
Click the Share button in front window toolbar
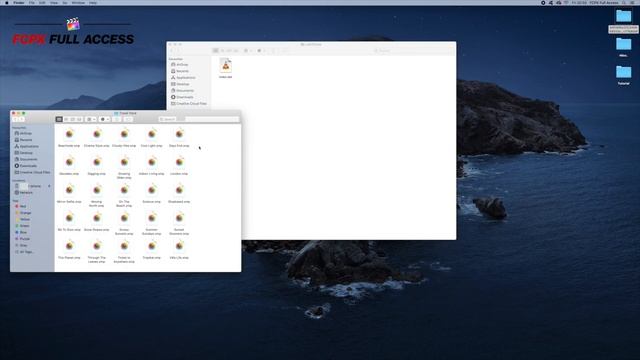click(x=117, y=119)
